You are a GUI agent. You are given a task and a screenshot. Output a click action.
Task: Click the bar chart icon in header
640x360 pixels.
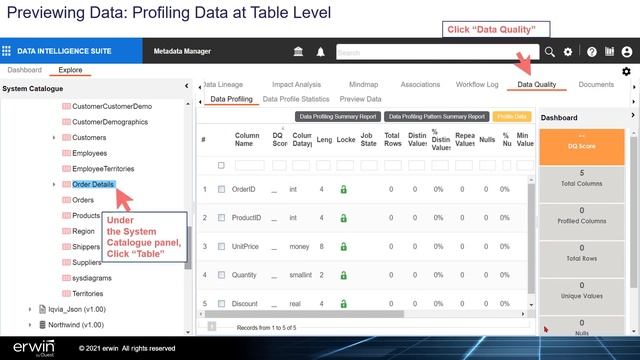(x=609, y=51)
